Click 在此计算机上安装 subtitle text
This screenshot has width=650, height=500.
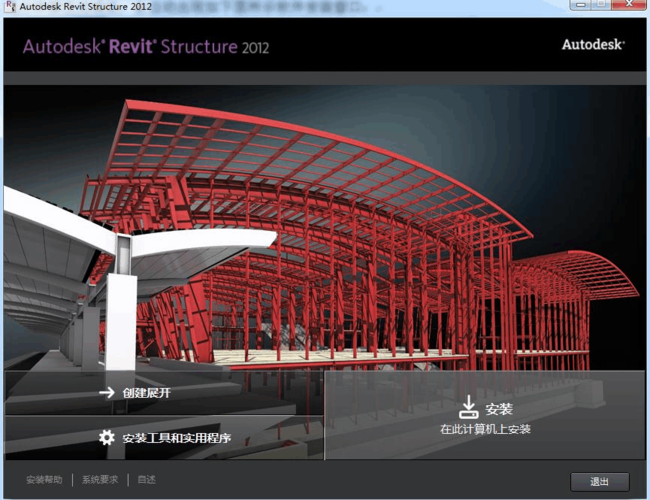coord(485,429)
